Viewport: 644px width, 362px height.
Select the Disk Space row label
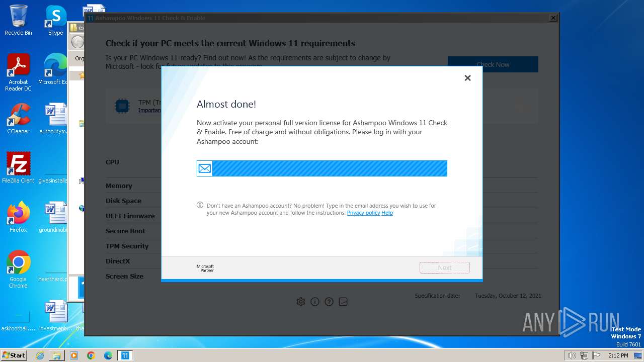[x=123, y=201]
